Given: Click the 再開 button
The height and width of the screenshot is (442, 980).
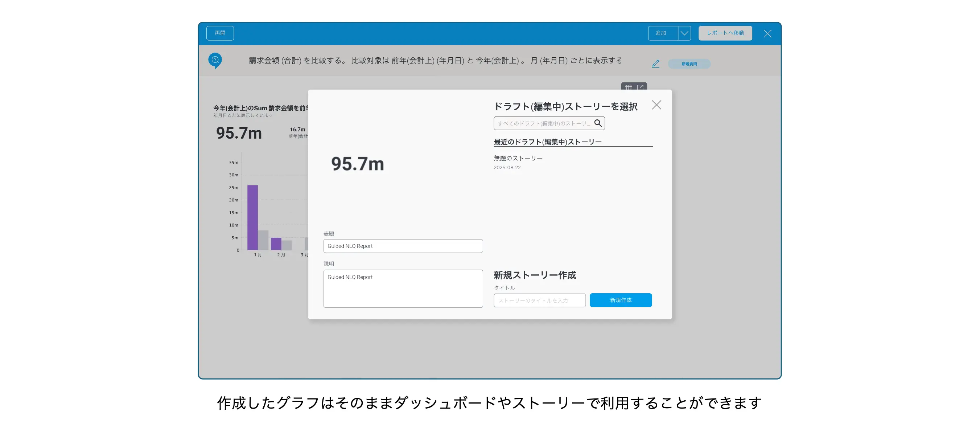Looking at the screenshot, I should click(x=220, y=33).
